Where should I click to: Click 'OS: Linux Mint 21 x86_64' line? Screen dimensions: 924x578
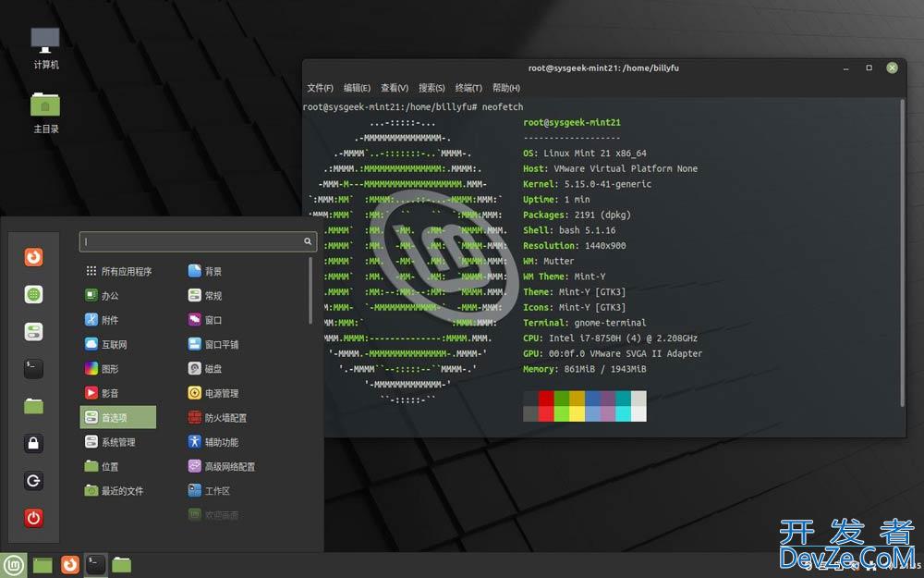point(585,154)
